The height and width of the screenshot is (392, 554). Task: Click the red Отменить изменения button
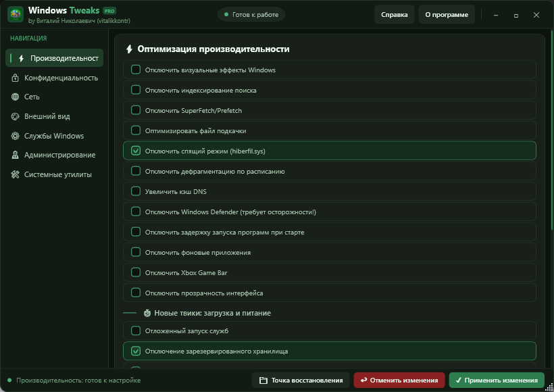[x=399, y=381]
